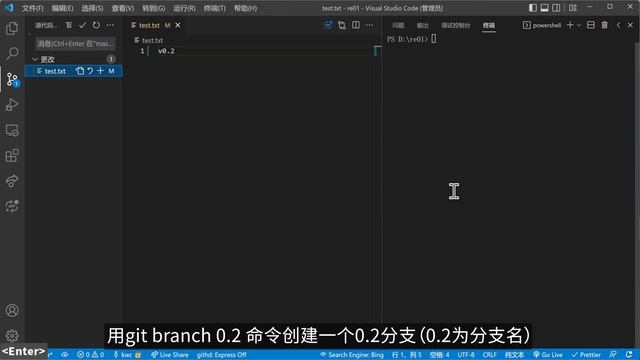Click the commit message input field
The width and height of the screenshot is (640, 360).
75,43
